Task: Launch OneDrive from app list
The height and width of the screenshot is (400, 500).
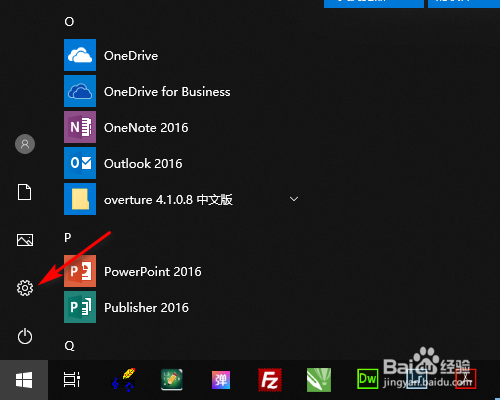Action: click(131, 56)
